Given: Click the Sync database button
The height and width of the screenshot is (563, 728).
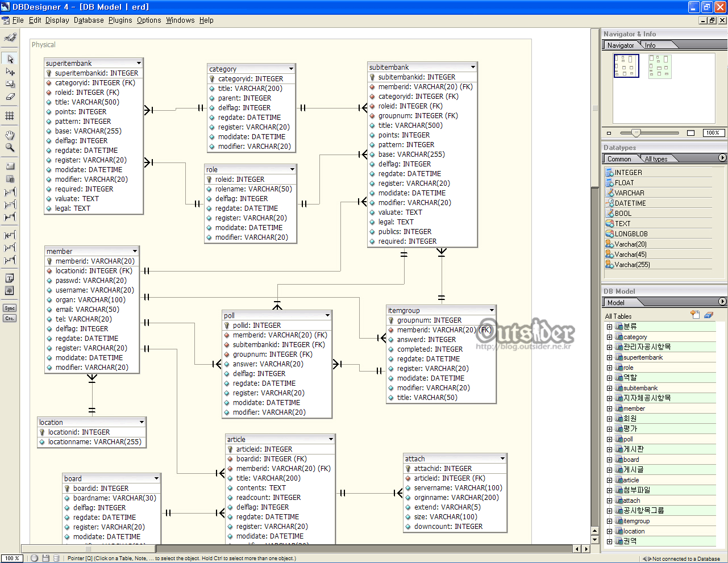Looking at the screenshot, I should [x=10, y=308].
